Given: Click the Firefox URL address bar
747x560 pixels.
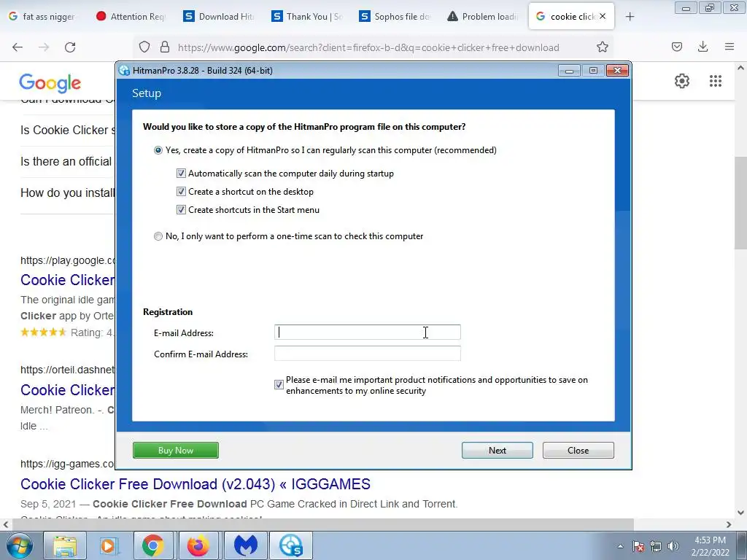Looking at the screenshot, I should pyautogui.click(x=368, y=47).
